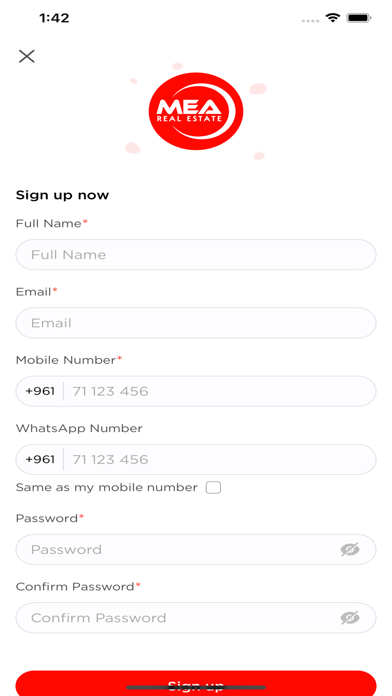
Task: Tap the Sign up now heading
Action: coord(62,195)
